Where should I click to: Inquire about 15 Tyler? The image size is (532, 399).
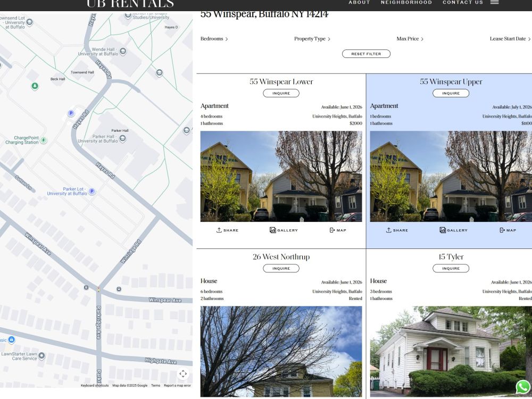pyautogui.click(x=451, y=268)
